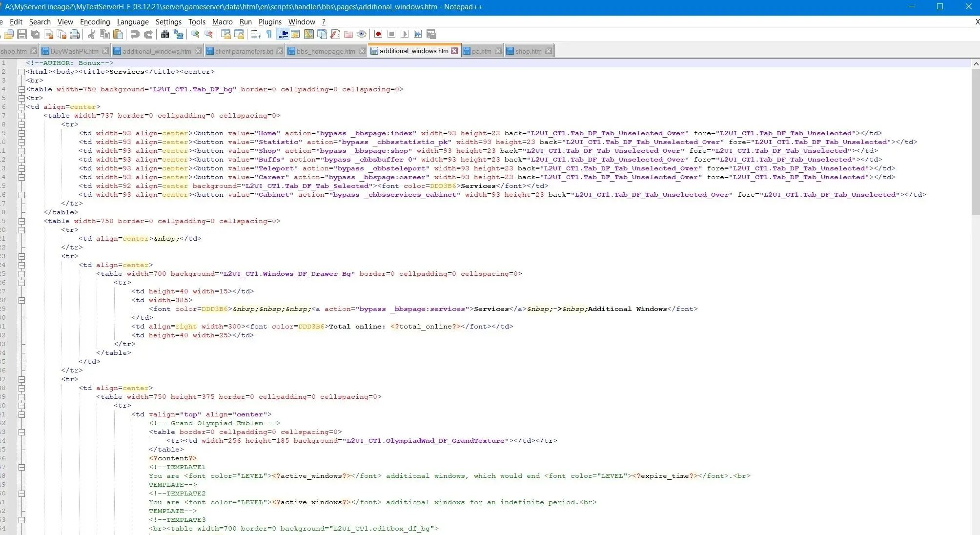Click the Stop Recording macro icon
Viewport: 980px width, 535px height.
391,34
